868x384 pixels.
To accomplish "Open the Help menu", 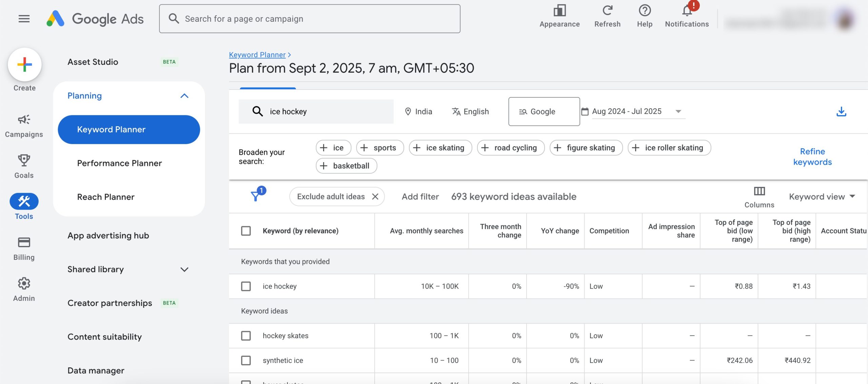I will [x=645, y=16].
